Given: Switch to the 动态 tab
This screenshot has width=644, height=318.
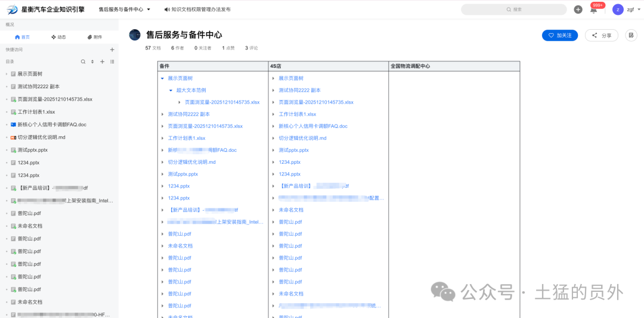Looking at the screenshot, I should coord(58,37).
